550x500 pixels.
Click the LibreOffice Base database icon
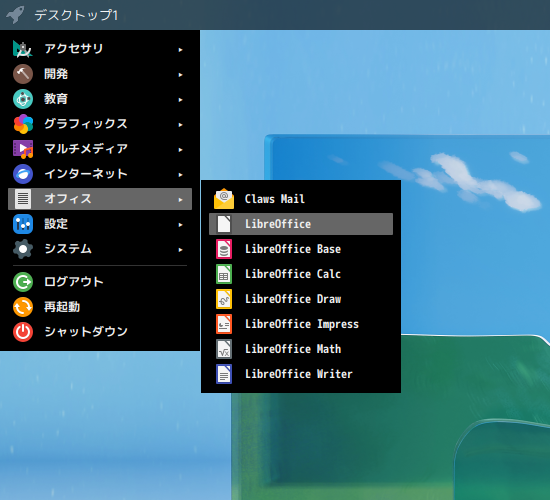click(224, 249)
